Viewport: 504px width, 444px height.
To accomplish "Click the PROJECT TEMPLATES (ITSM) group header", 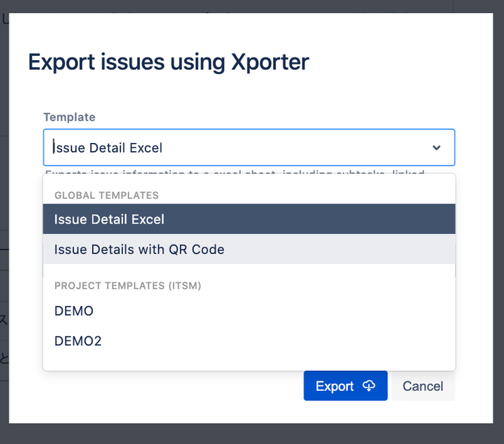I will [x=128, y=286].
